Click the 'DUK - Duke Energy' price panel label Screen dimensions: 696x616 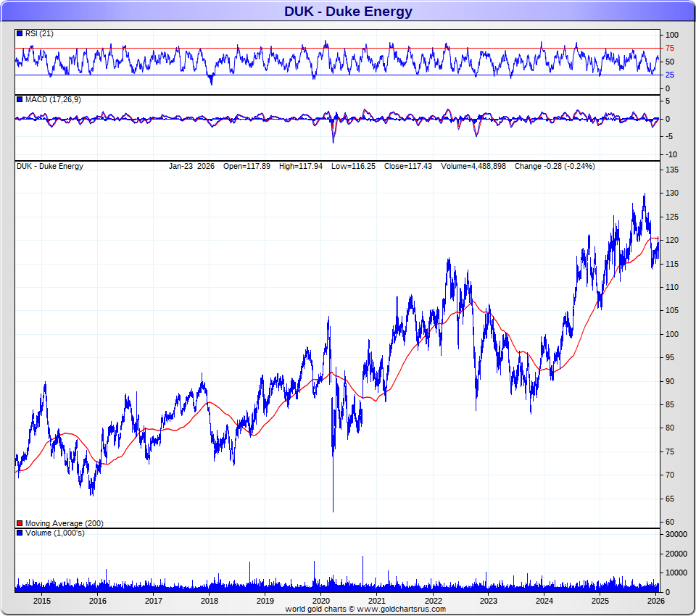50,166
